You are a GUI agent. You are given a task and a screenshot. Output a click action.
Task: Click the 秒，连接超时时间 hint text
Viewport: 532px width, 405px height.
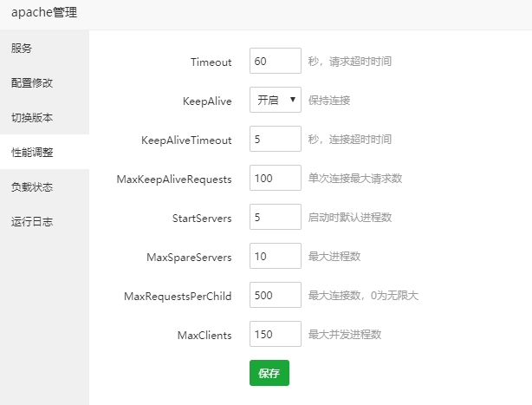tap(350, 140)
